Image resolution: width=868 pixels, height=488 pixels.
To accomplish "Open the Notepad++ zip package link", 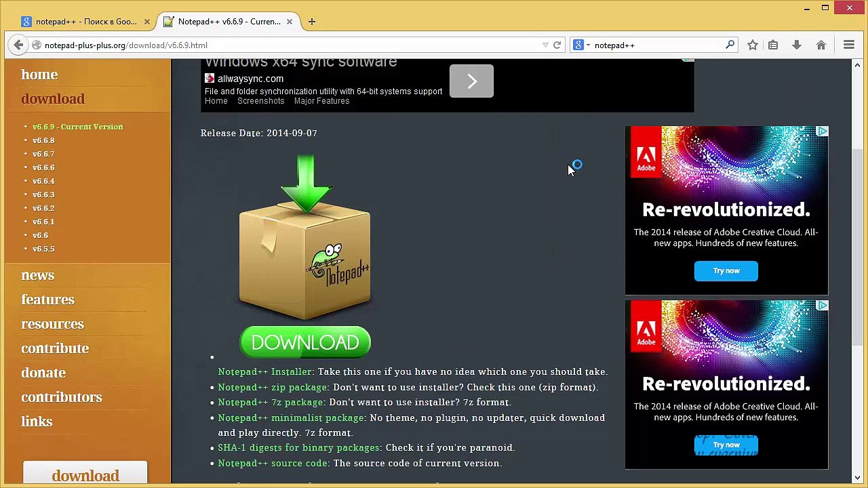I will coord(273,387).
